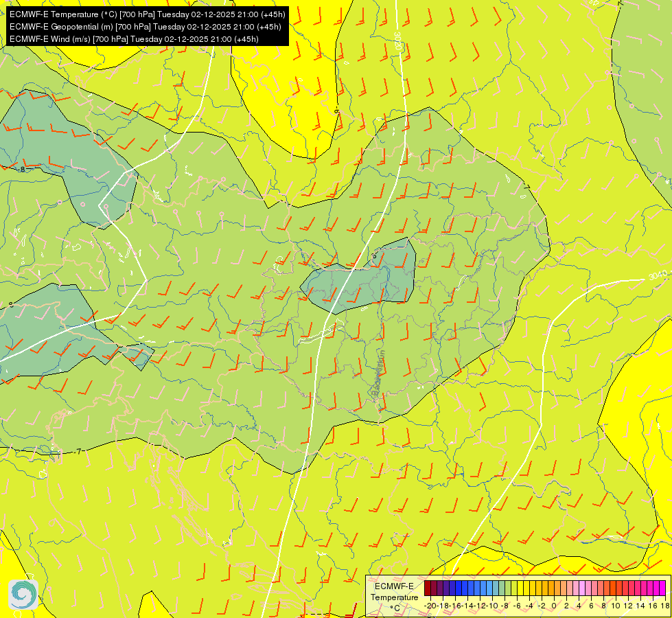This screenshot has height=618, width=672.
Task: Click the legend tick label 10
Action: tap(616, 606)
